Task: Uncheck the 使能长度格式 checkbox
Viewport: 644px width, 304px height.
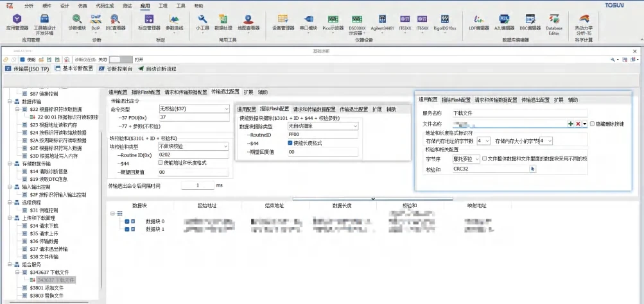Action: point(290,143)
